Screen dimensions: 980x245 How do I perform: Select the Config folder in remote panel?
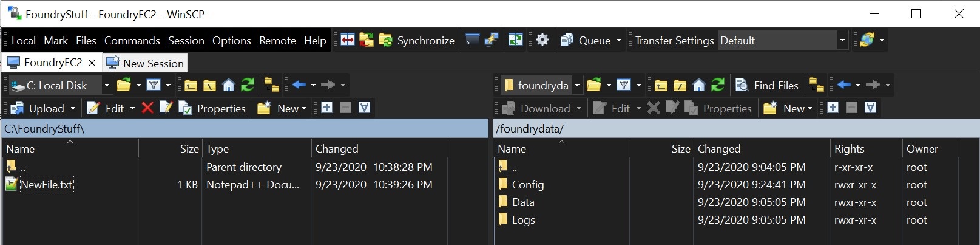coord(528,184)
